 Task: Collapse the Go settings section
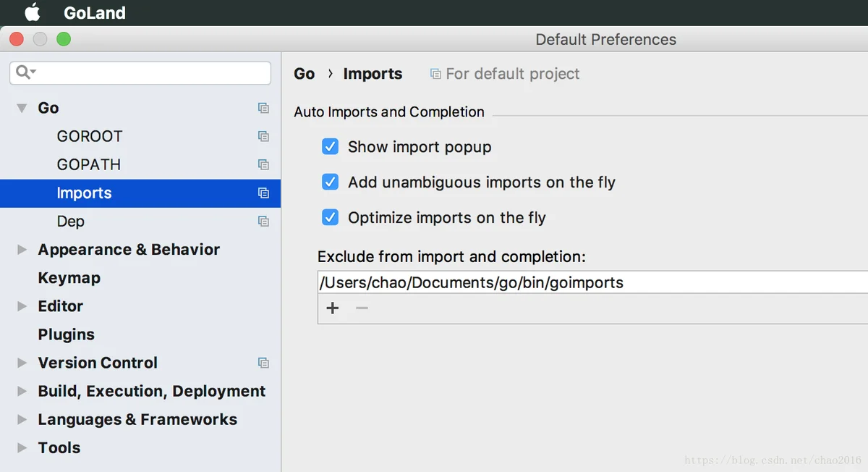(22, 109)
